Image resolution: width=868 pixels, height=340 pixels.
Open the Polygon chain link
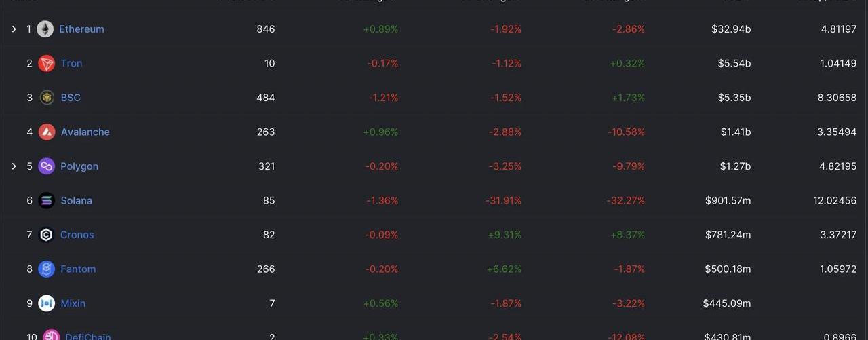click(79, 166)
